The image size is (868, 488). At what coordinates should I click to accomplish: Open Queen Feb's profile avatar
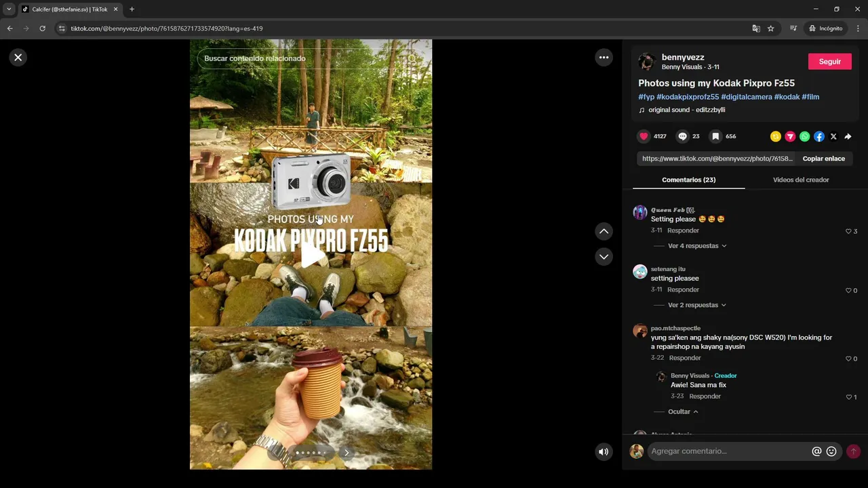(640, 213)
